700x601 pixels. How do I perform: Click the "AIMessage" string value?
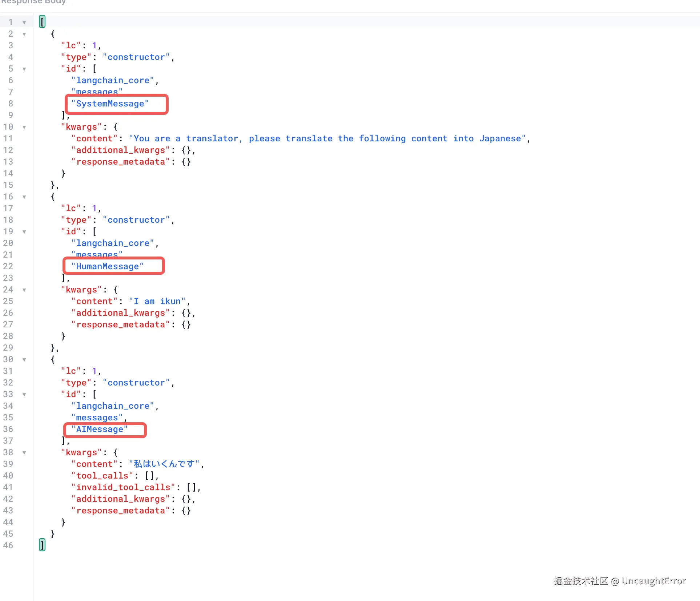pyautogui.click(x=99, y=429)
